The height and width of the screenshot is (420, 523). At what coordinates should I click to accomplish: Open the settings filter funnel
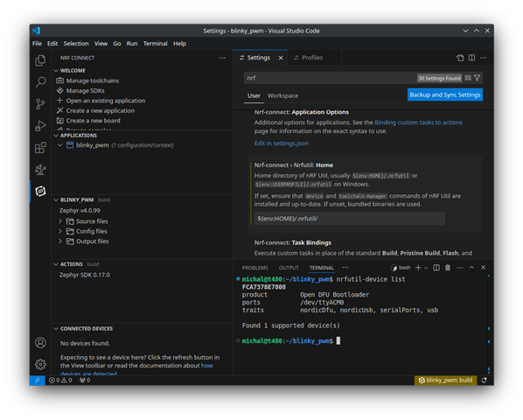pyautogui.click(x=477, y=78)
